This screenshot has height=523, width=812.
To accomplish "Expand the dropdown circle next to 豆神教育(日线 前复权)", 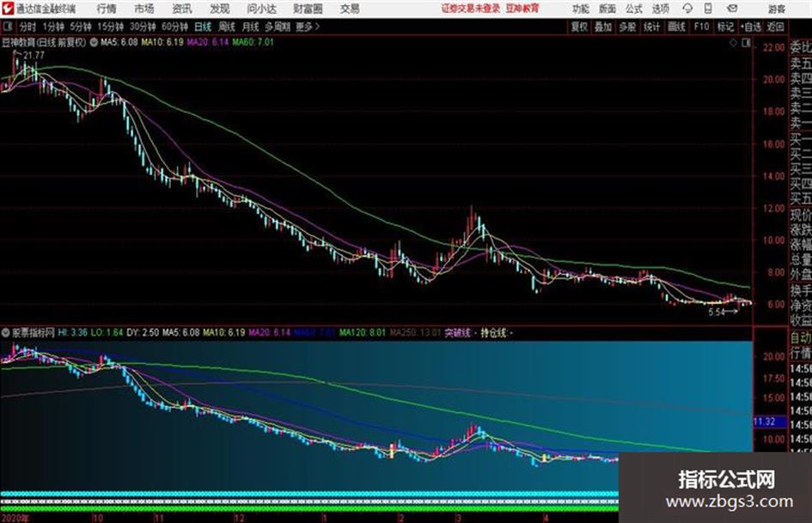I will click(94, 42).
